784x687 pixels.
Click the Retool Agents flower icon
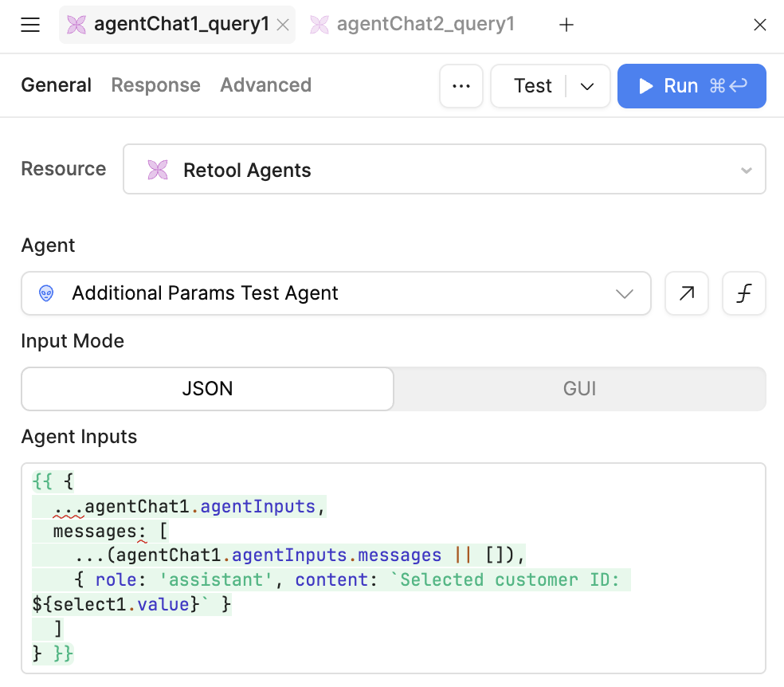[158, 170]
